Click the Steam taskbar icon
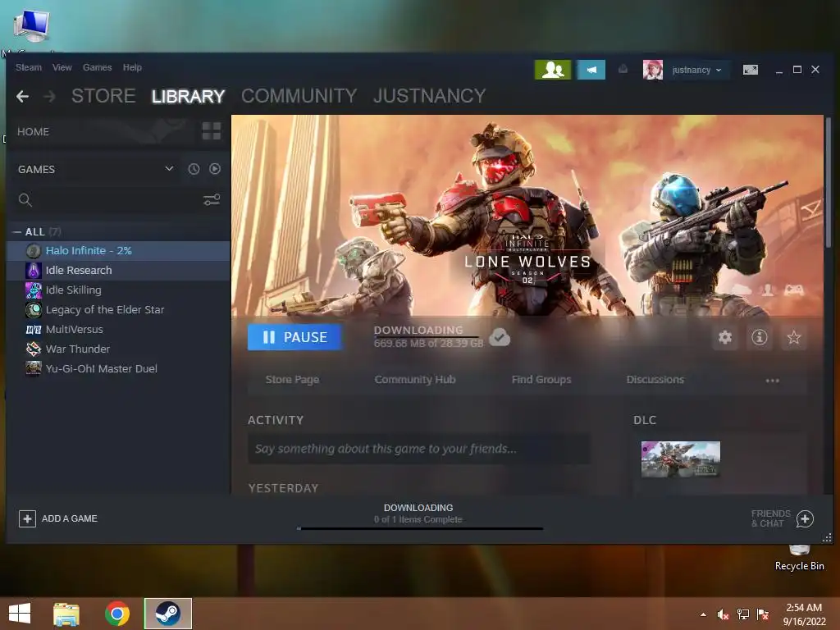The image size is (840, 630). (167, 614)
